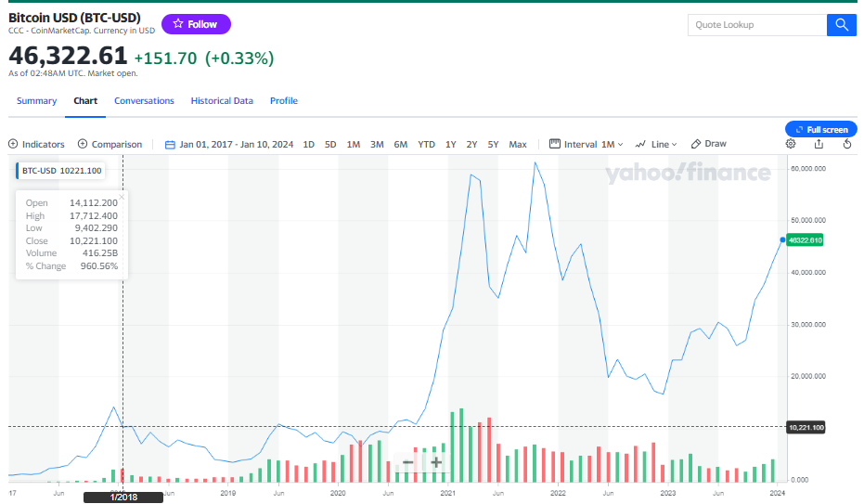Click the Jan 01, 2017 - Jan 10, 2024 date range
This screenshot has height=504, width=864.
(237, 144)
